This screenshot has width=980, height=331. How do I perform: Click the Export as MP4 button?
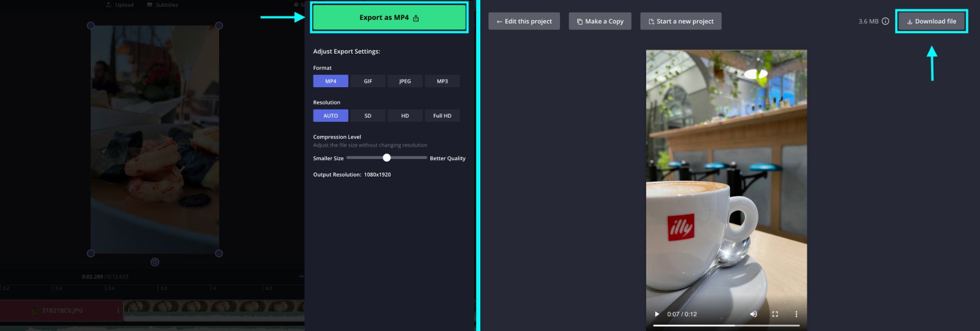389,18
